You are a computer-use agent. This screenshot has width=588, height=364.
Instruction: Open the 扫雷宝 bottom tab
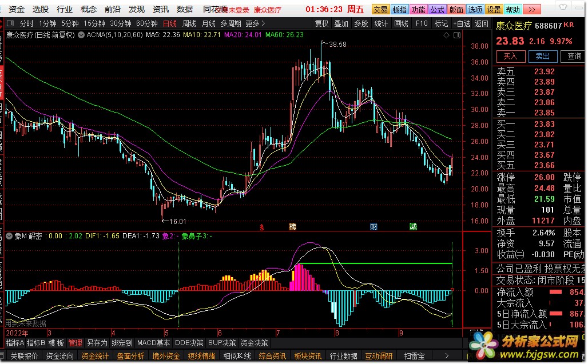point(414,356)
